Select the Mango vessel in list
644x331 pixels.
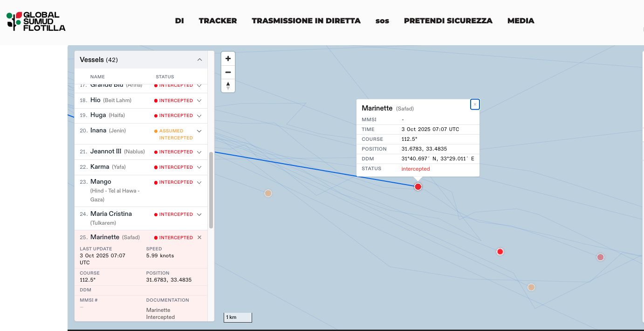[101, 182]
